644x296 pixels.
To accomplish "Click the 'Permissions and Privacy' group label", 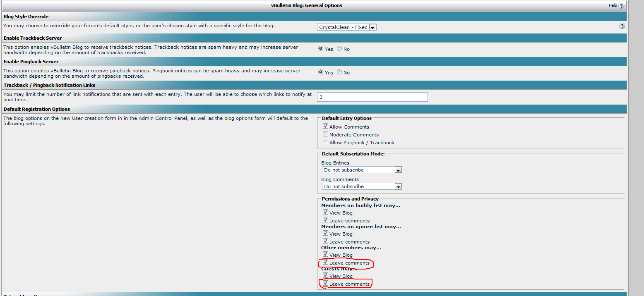I will click(x=350, y=199).
